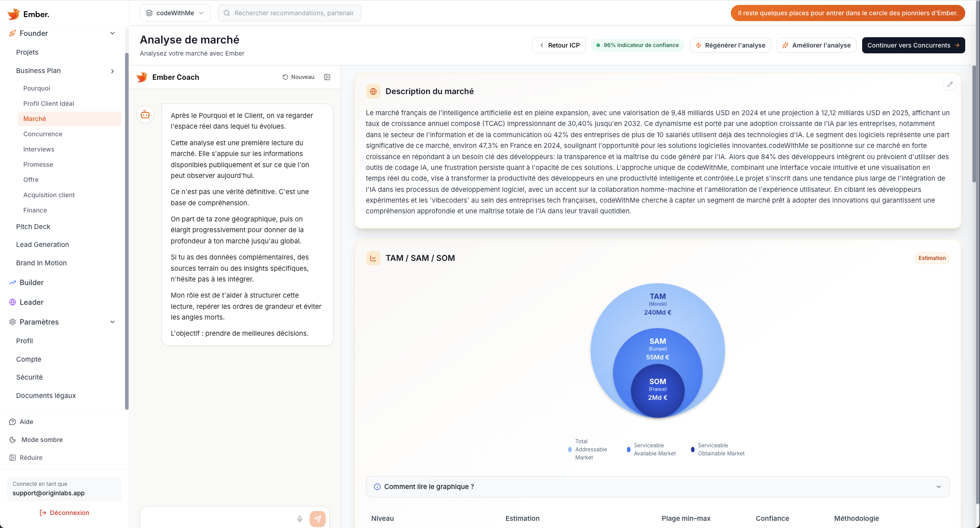Click the Leader globe icon in sidebar

tap(12, 302)
